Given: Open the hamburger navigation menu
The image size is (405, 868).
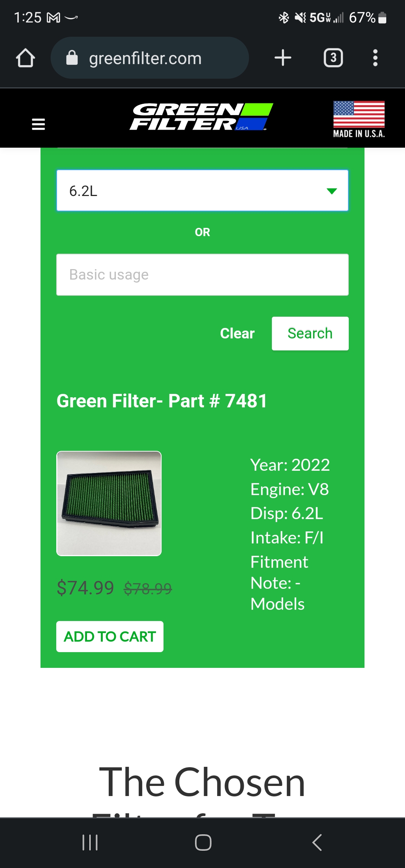Looking at the screenshot, I should coord(38,124).
